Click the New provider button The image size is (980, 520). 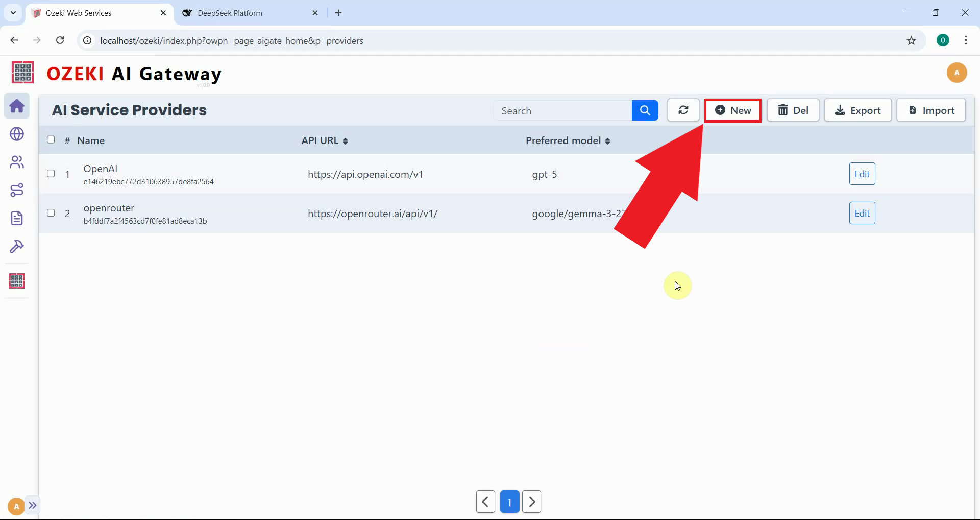pyautogui.click(x=733, y=110)
